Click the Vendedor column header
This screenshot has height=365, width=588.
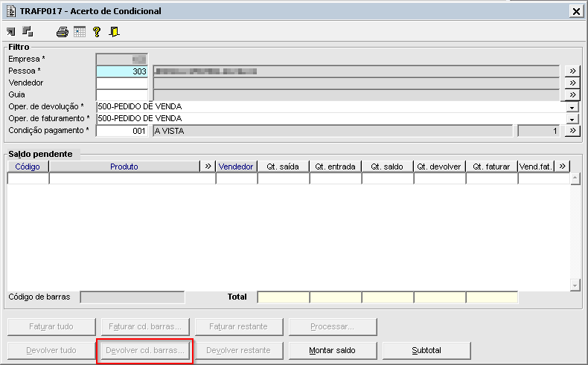[x=236, y=167]
